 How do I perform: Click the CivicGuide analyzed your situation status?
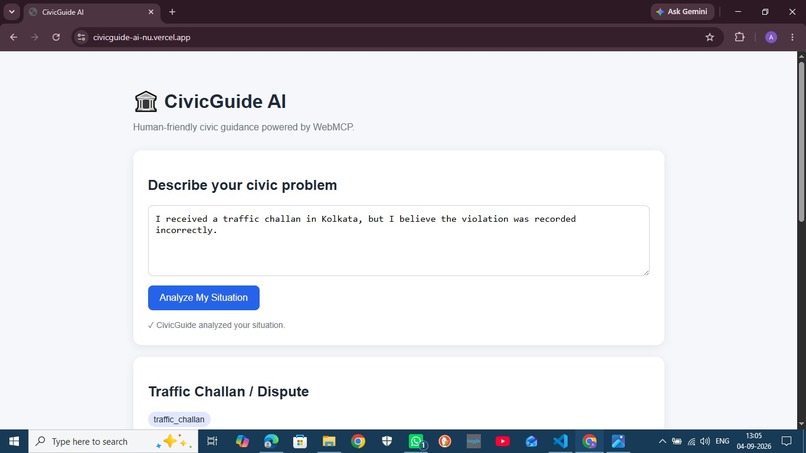pos(216,325)
